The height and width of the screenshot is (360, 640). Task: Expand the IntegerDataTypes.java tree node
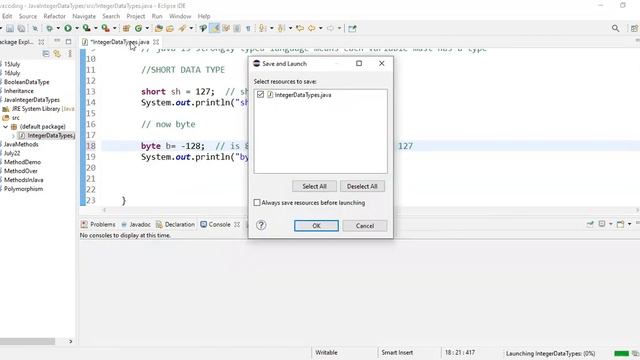(13, 136)
